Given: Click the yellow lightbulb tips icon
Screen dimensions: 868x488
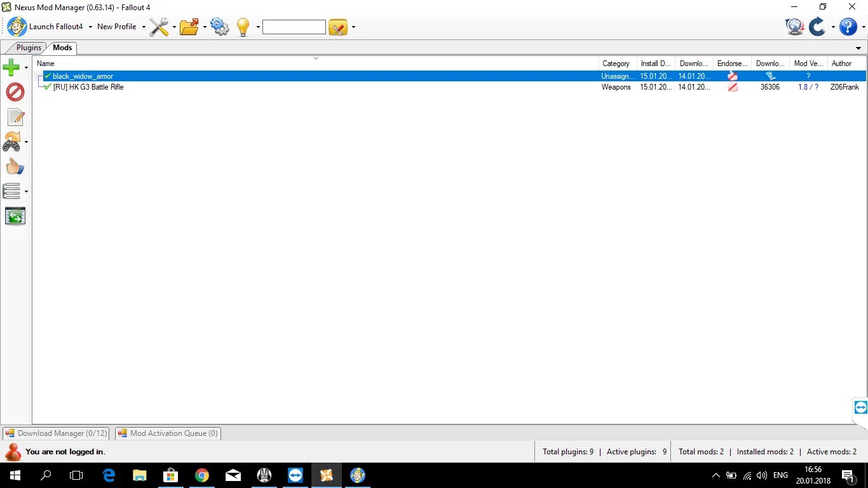Looking at the screenshot, I should click(x=243, y=27).
